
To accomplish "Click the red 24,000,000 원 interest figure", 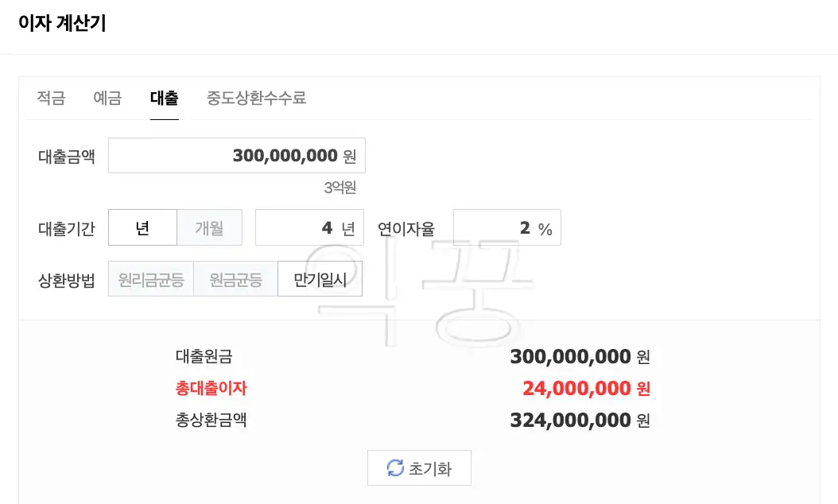I will pos(588,388).
